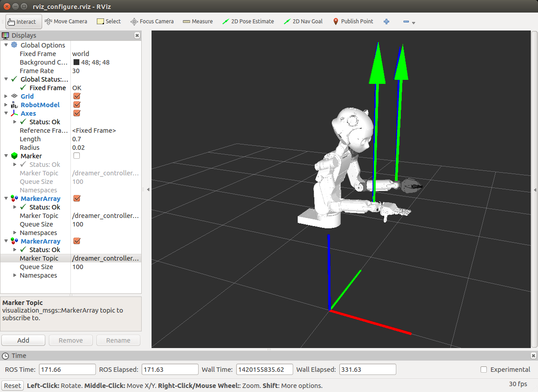Viewport: 538px width, 392px height.
Task: Click the Background Color swatch
Action: (x=76, y=63)
